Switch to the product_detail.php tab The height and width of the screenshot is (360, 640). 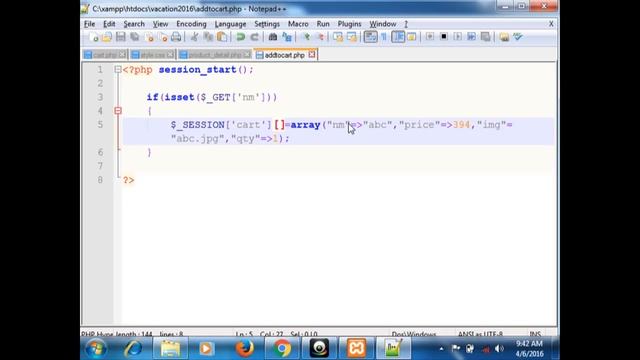tap(214, 55)
